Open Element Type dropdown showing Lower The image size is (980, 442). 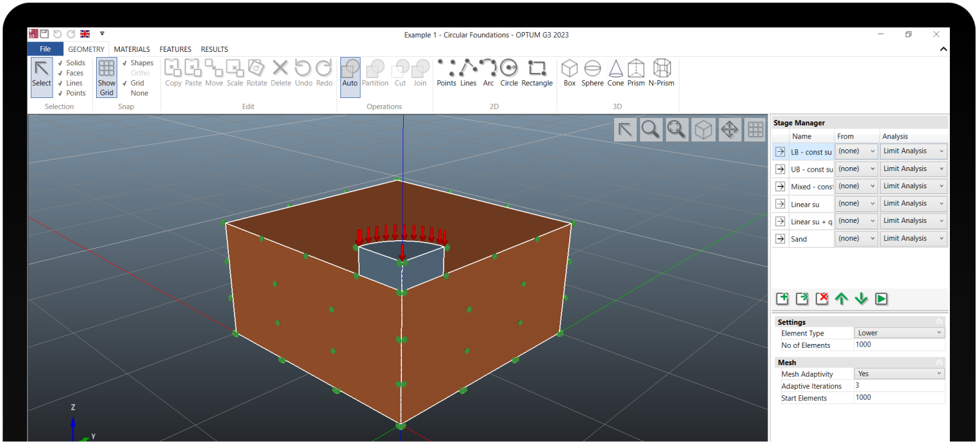pyautogui.click(x=900, y=333)
